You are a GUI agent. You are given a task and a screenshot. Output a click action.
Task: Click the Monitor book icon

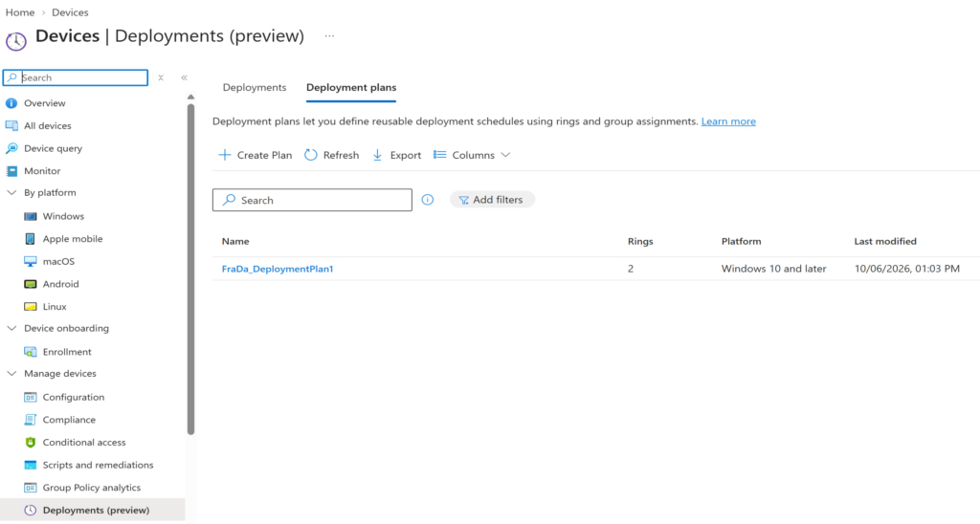[x=11, y=170]
